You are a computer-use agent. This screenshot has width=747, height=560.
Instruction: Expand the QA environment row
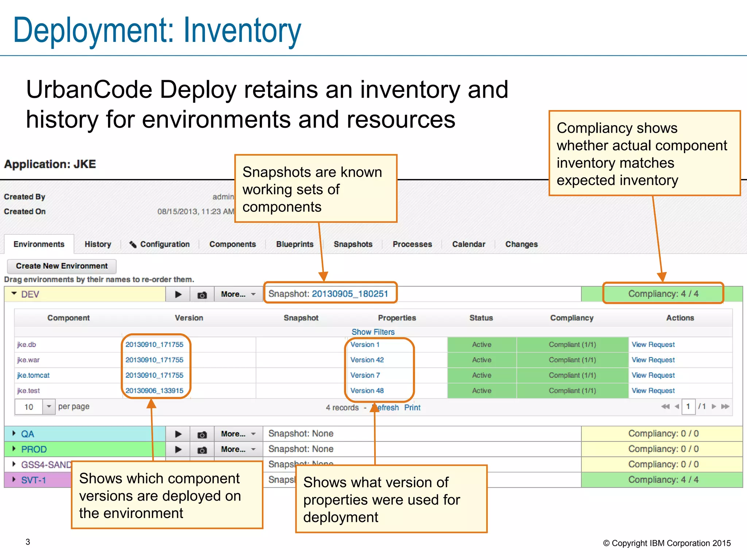point(14,433)
